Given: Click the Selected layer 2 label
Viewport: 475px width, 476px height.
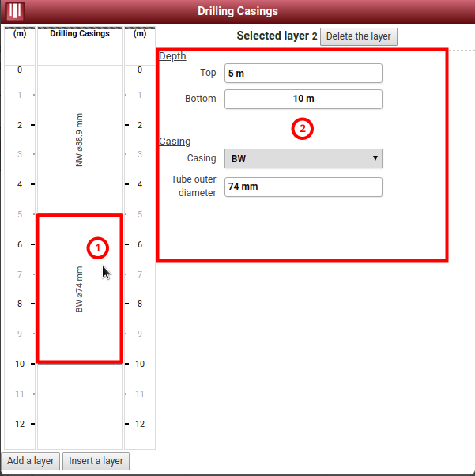Looking at the screenshot, I should (277, 36).
